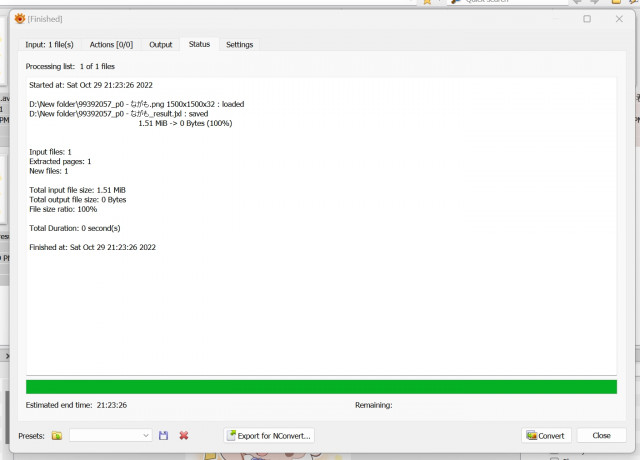
Task: Click 'Extracted pages: 1' line
Action: (x=60, y=161)
